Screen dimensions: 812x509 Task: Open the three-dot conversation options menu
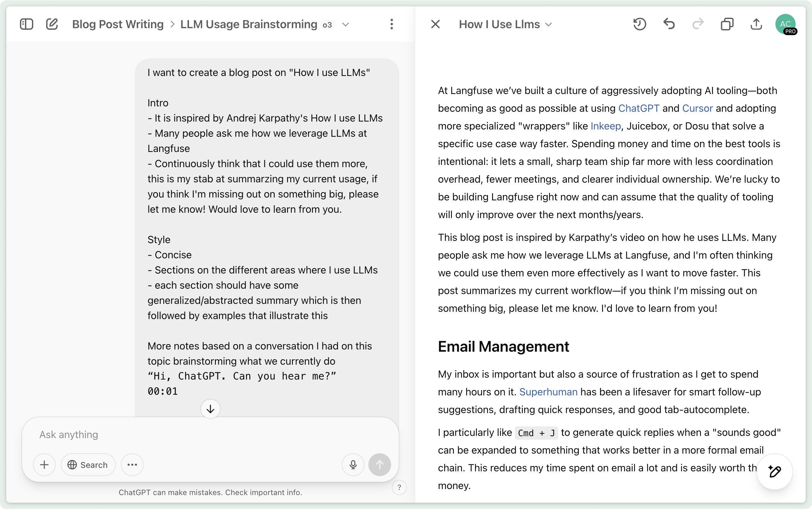tap(391, 24)
